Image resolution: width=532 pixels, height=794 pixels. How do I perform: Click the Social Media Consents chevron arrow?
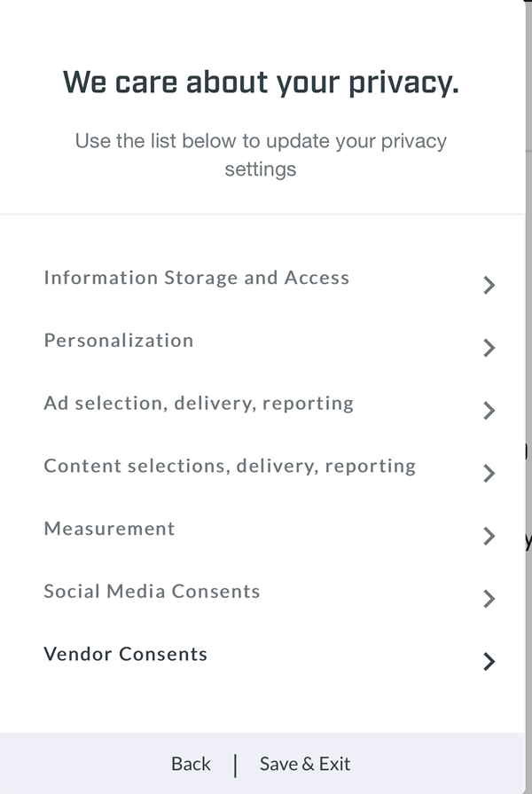click(x=489, y=599)
